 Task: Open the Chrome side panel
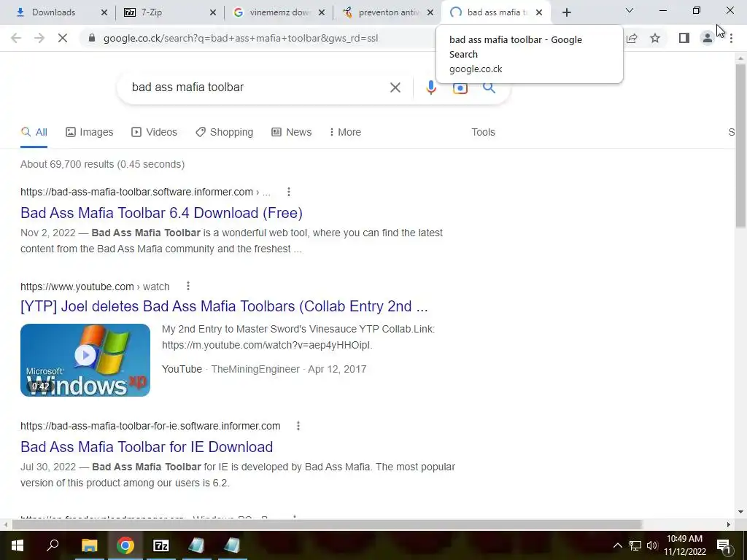684,38
